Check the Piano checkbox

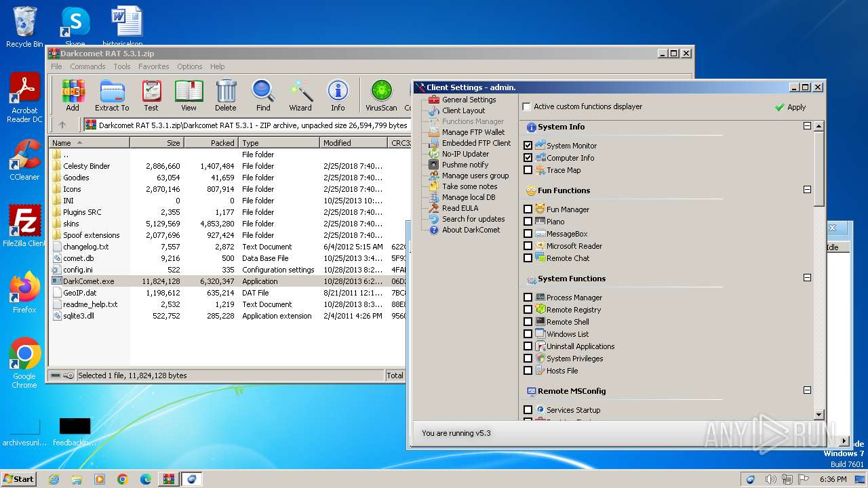[x=528, y=222]
